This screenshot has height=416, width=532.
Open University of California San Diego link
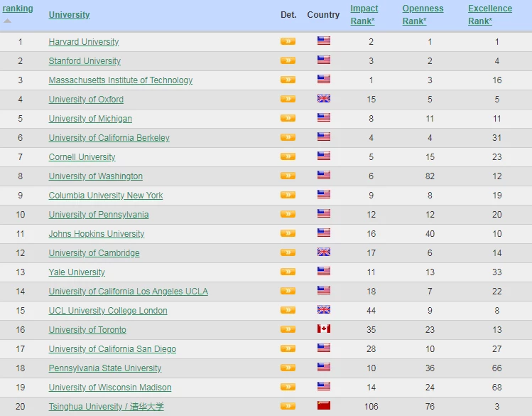112,348
